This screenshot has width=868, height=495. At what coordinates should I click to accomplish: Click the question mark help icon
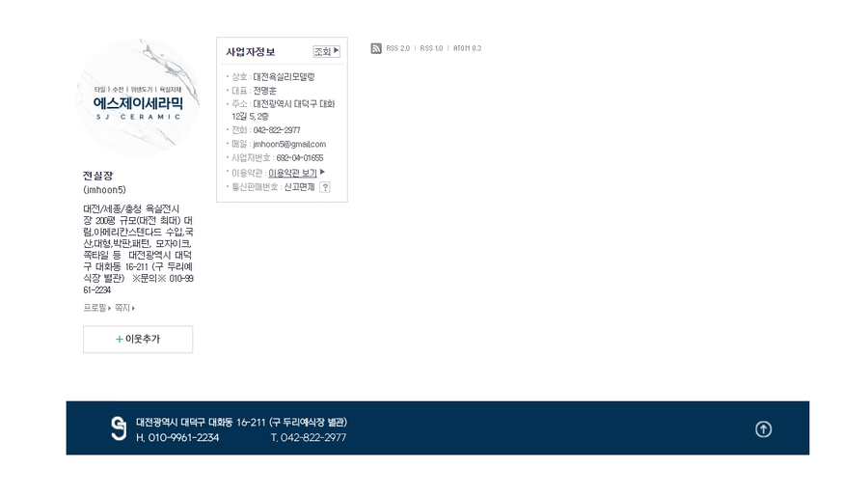click(x=325, y=187)
